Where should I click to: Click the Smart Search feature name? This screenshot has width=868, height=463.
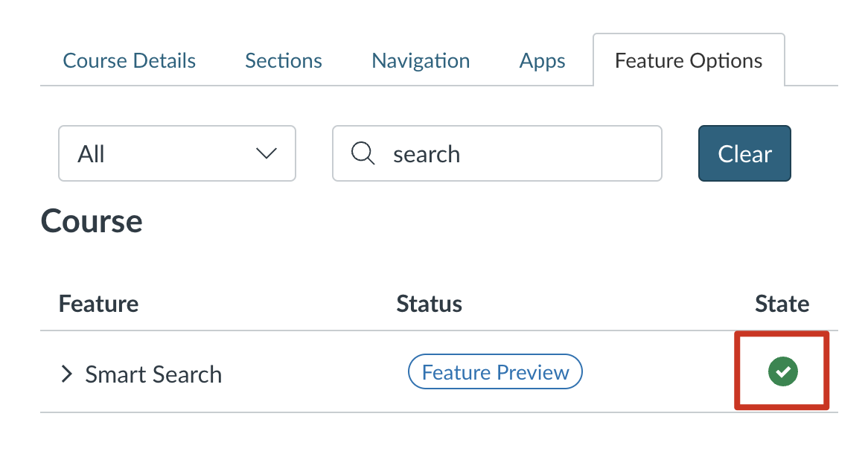pos(153,374)
